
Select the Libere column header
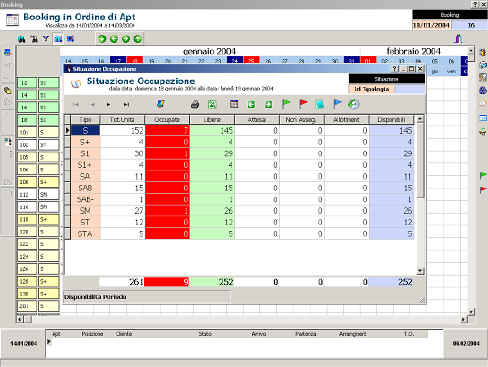pyautogui.click(x=212, y=119)
